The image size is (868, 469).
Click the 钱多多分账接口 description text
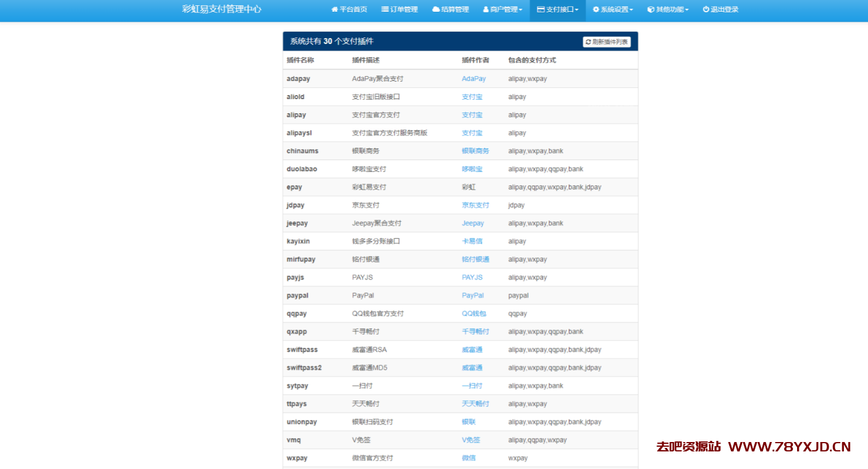[x=376, y=241]
